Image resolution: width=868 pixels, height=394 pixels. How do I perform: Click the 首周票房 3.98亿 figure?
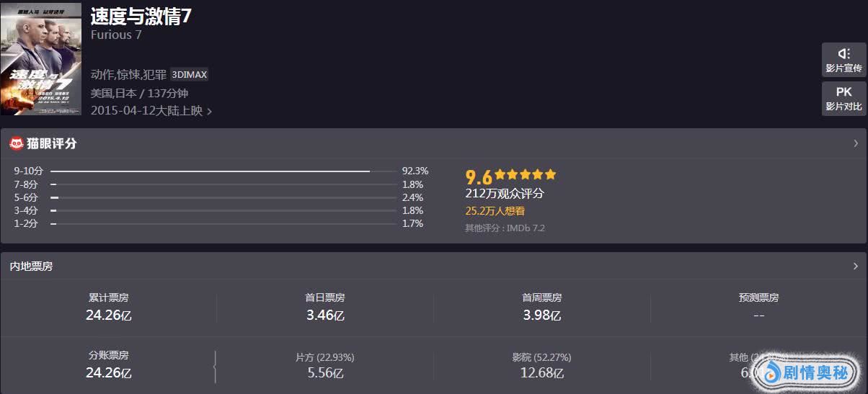(541, 315)
